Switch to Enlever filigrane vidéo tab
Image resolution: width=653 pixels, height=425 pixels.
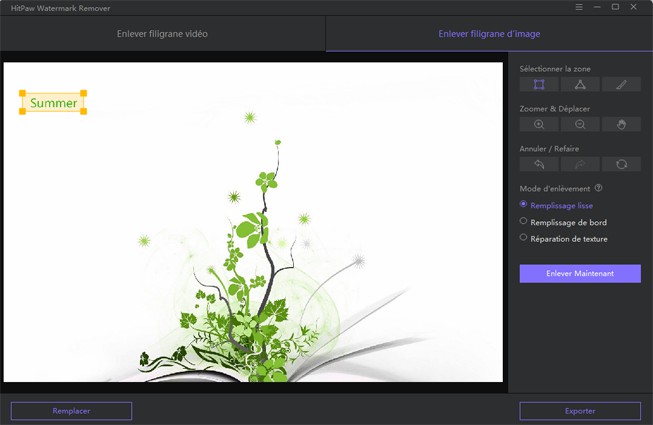(162, 34)
